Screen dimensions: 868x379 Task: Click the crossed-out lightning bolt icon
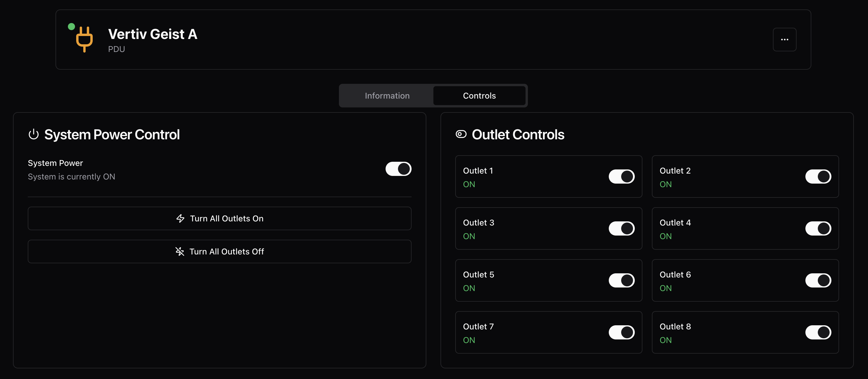tap(180, 251)
